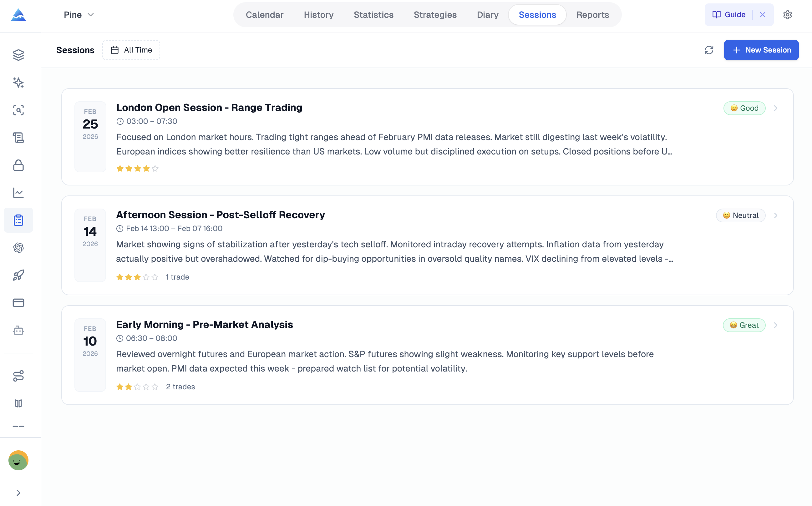Click the New Session button
812x506 pixels.
coord(761,50)
